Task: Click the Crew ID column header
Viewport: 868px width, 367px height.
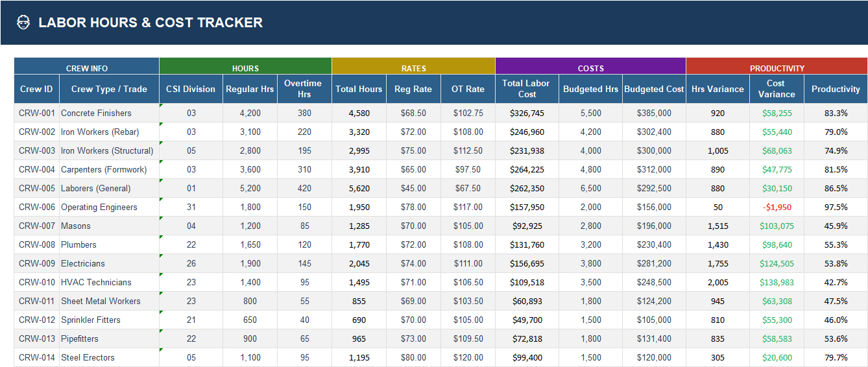Action: 36,89
